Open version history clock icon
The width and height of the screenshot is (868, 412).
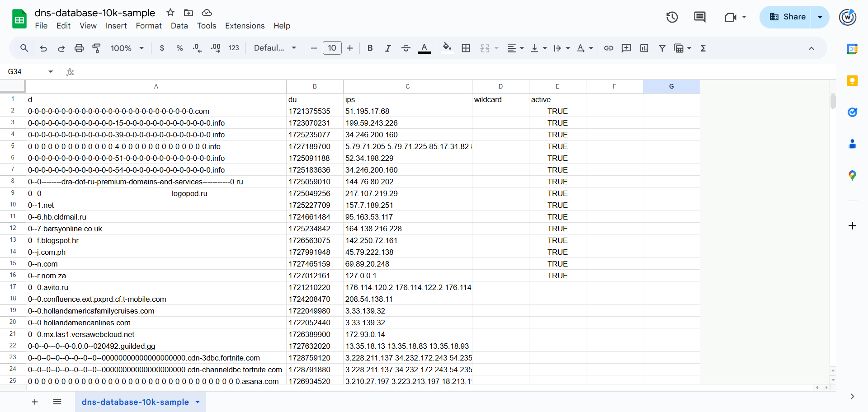pos(672,17)
